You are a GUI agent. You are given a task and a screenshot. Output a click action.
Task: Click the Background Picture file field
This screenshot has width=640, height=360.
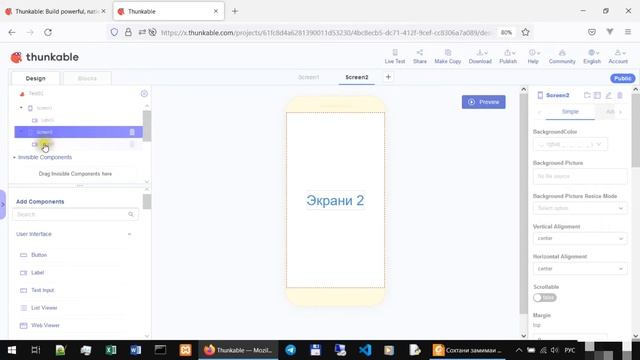(580, 176)
